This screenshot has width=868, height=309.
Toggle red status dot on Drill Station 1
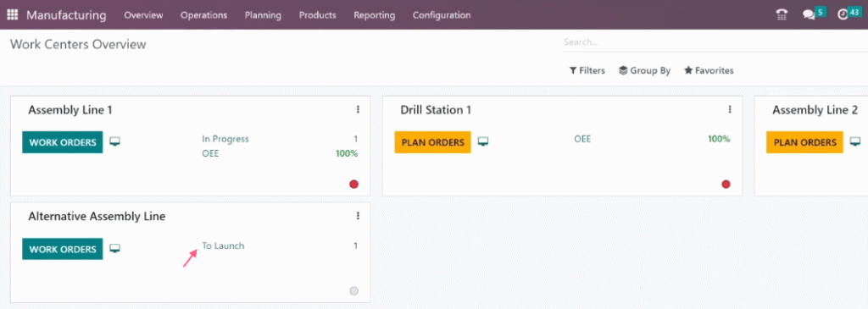[x=726, y=184]
